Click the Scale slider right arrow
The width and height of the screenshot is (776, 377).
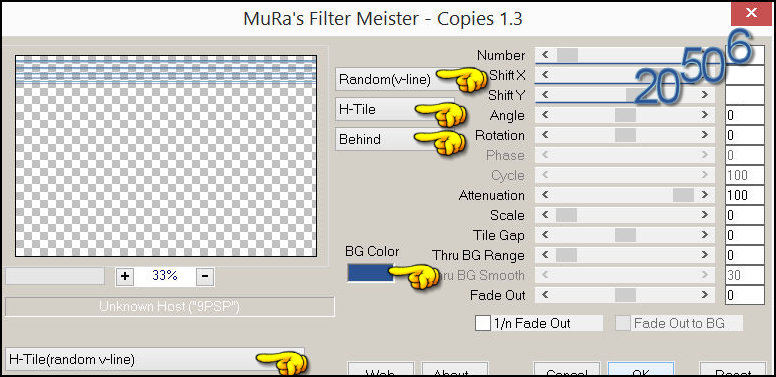705,215
